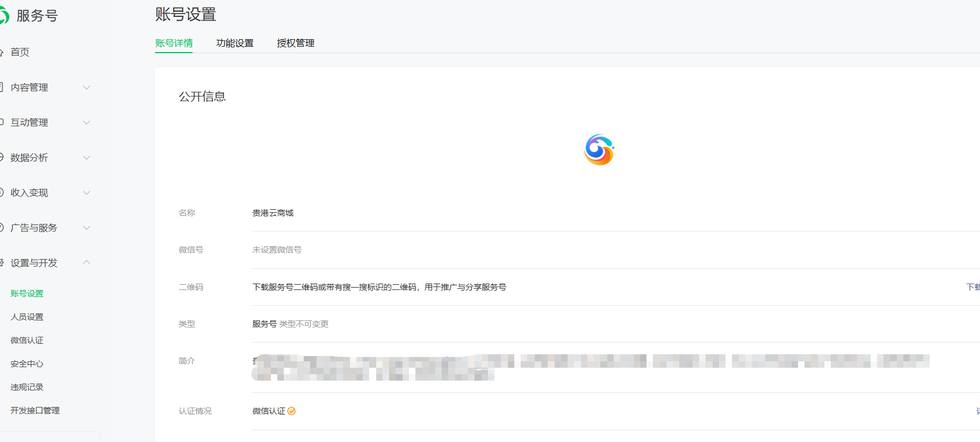Expand the 广告与服务 menu chevron
980x442 pixels.
(x=87, y=228)
